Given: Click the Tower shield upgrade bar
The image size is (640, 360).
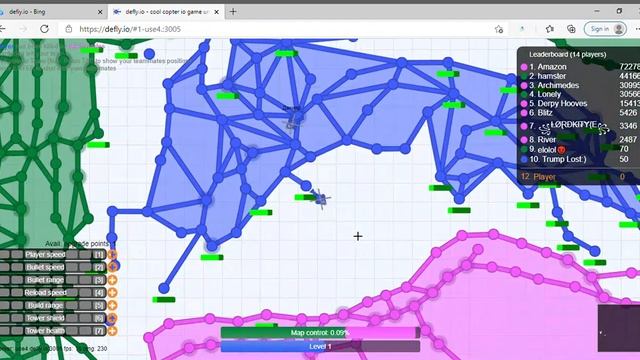Looking at the screenshot, I should coord(53,318).
